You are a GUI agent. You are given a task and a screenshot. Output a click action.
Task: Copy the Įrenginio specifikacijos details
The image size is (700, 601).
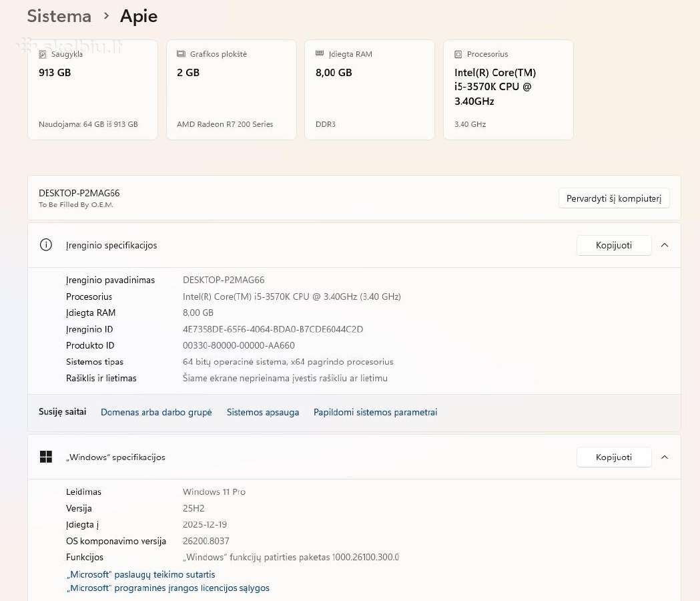(614, 245)
